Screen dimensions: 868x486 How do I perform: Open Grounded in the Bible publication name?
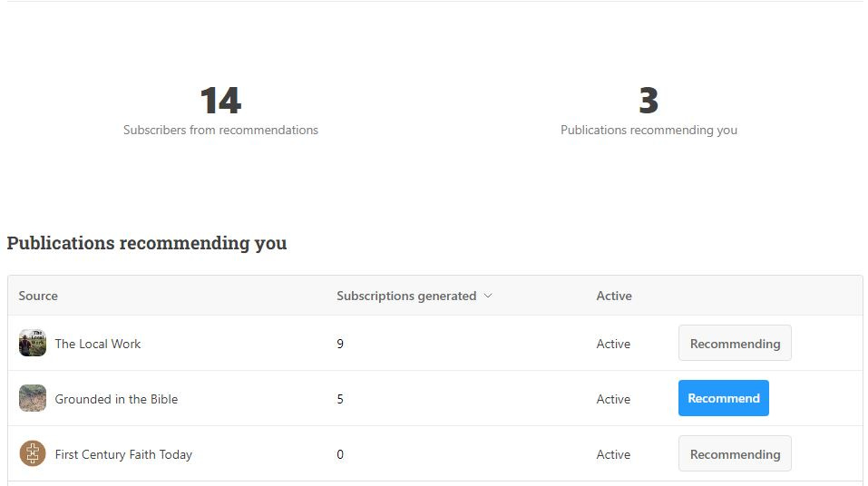coord(116,399)
